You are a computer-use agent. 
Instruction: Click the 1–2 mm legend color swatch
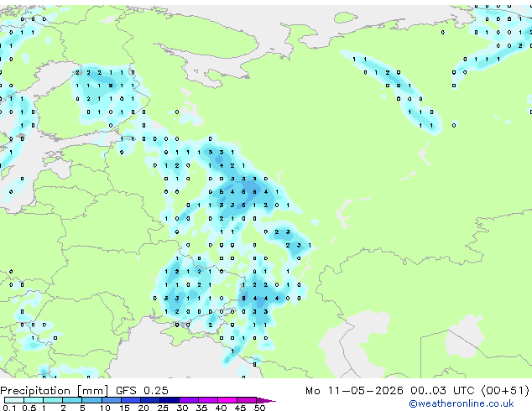pos(53,400)
